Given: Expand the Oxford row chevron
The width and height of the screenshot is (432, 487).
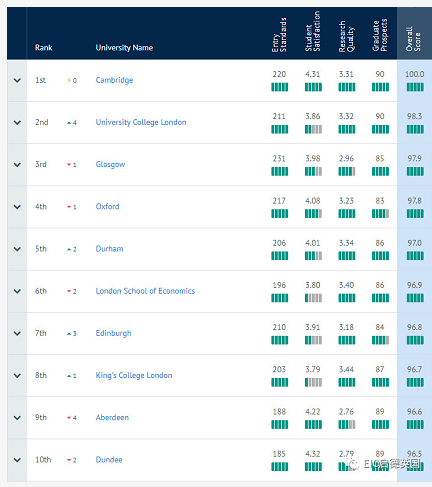Looking at the screenshot, I should pos(17,207).
